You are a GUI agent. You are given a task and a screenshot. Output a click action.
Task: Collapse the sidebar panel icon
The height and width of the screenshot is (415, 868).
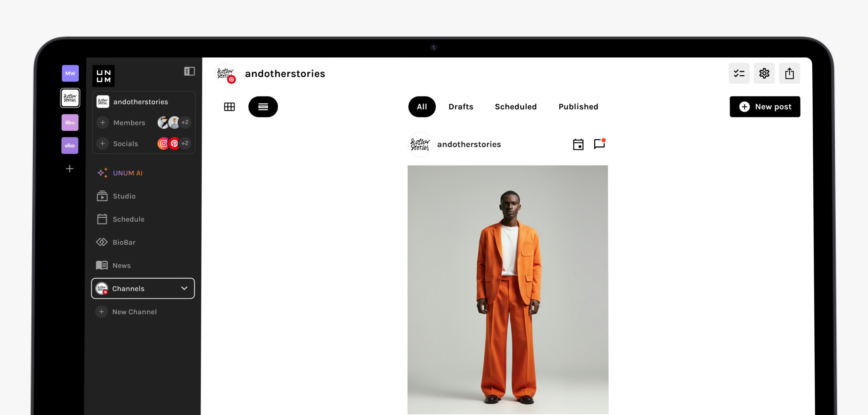tap(189, 71)
